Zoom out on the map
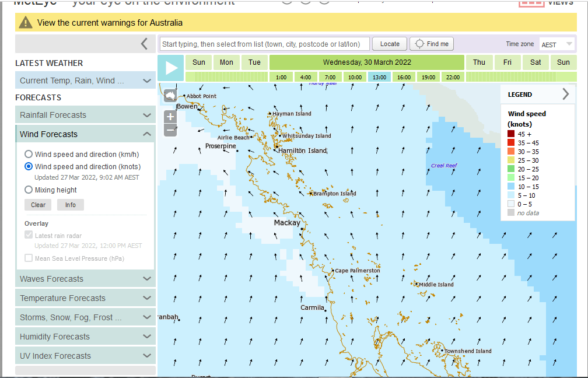 tap(170, 130)
